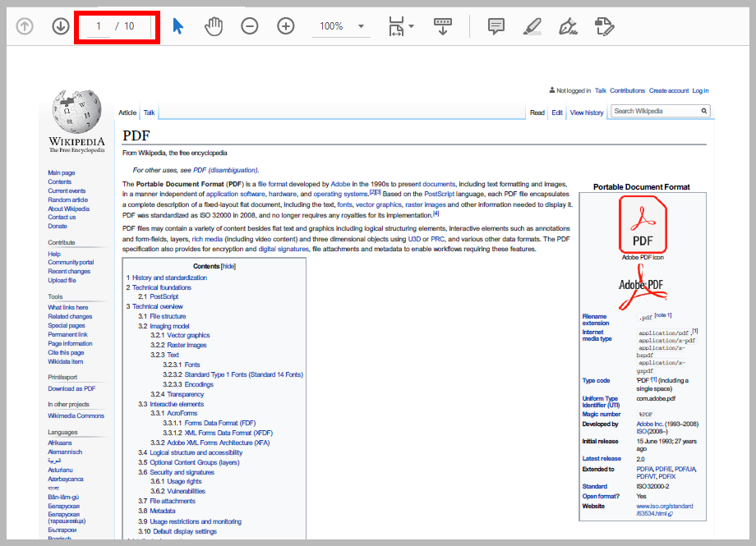Open 3.2.3.1 Fonts contents entry
Image resolution: width=756 pixels, height=546 pixels.
192,365
